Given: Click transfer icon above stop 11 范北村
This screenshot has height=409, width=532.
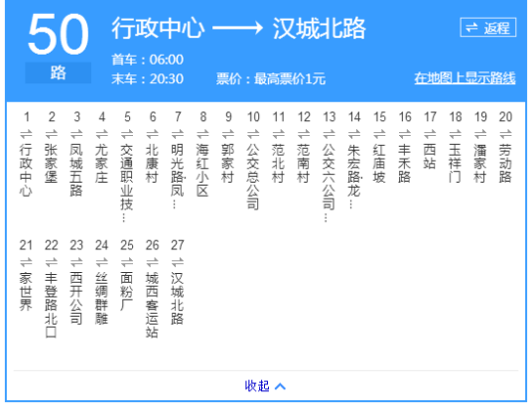Looking at the screenshot, I should [x=278, y=134].
